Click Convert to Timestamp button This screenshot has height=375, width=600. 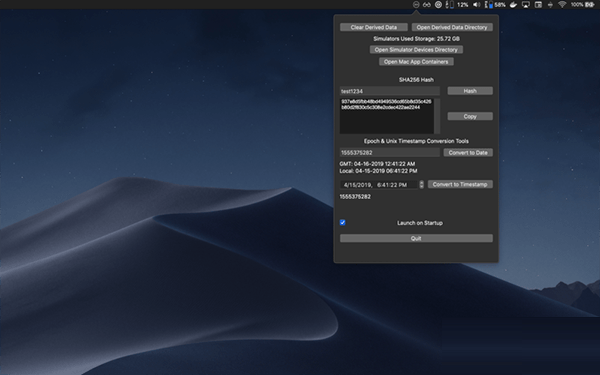[x=460, y=184]
